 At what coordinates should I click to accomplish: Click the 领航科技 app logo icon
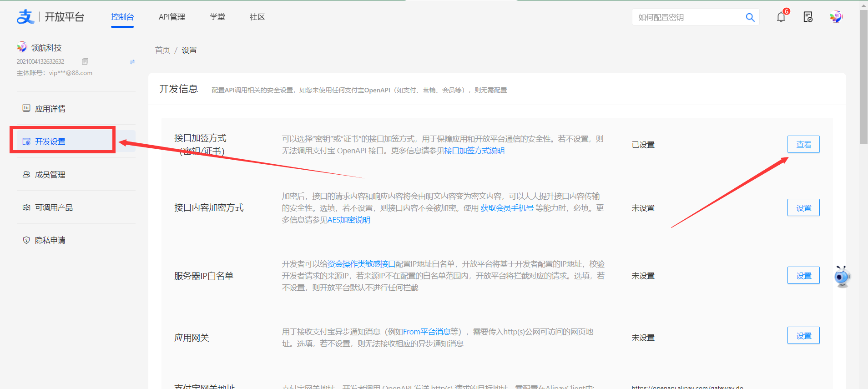(x=22, y=47)
